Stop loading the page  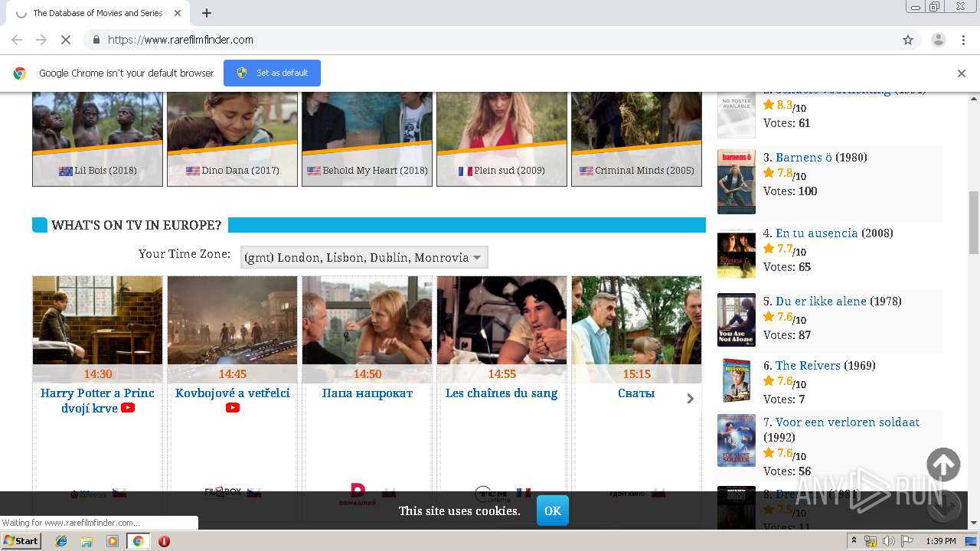[65, 40]
